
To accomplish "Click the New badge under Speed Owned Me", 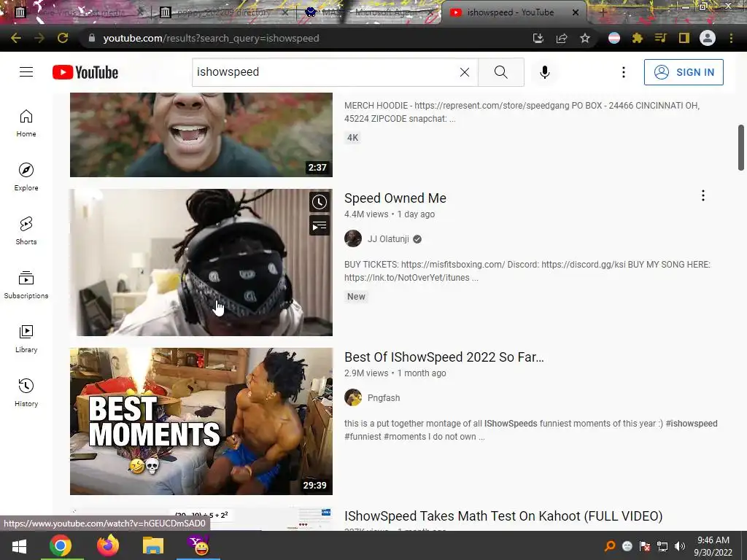I will 356,297.
